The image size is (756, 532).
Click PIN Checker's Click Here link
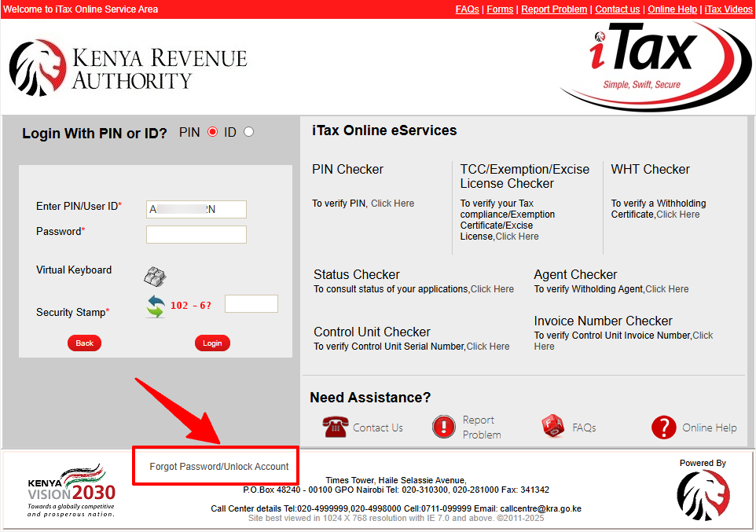pyautogui.click(x=392, y=204)
